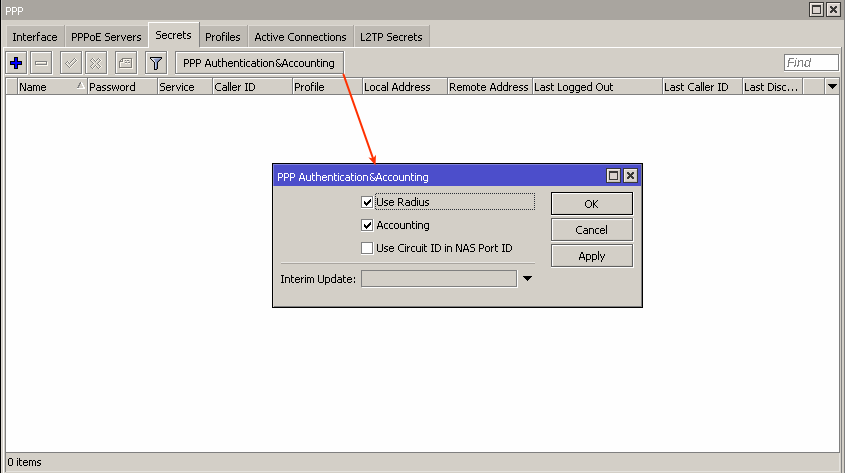
Task: Maximize the PPP Authentication&Accounting dialog
Action: pyautogui.click(x=614, y=176)
